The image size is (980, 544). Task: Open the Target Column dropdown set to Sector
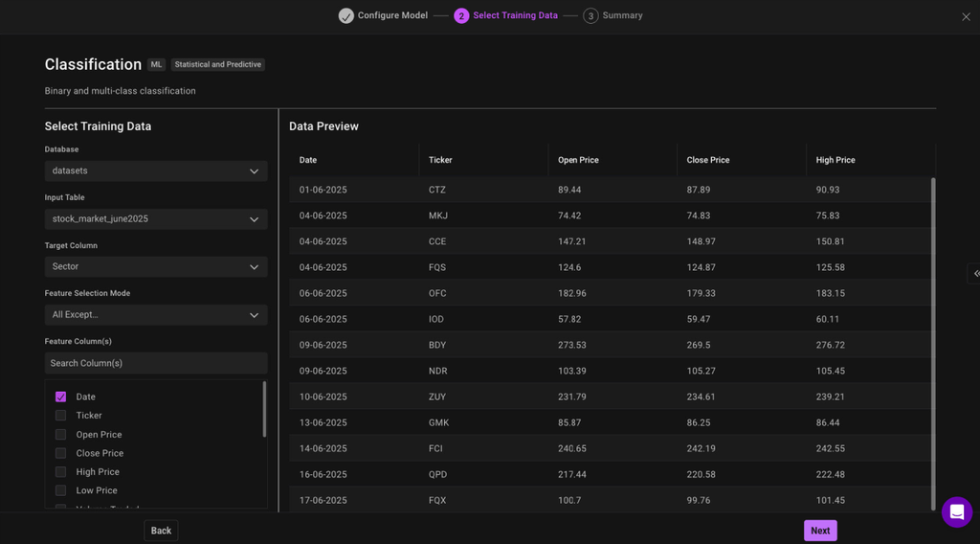tap(156, 267)
